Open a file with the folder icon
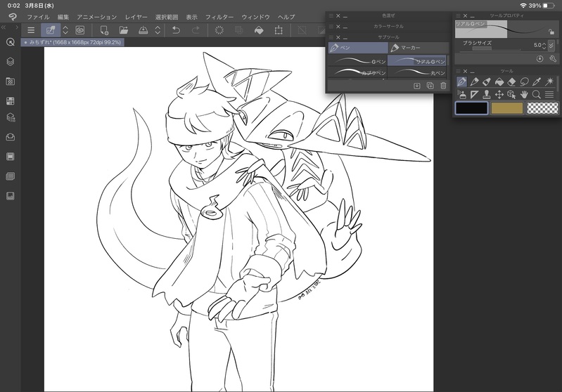The width and height of the screenshot is (562, 392). click(124, 30)
